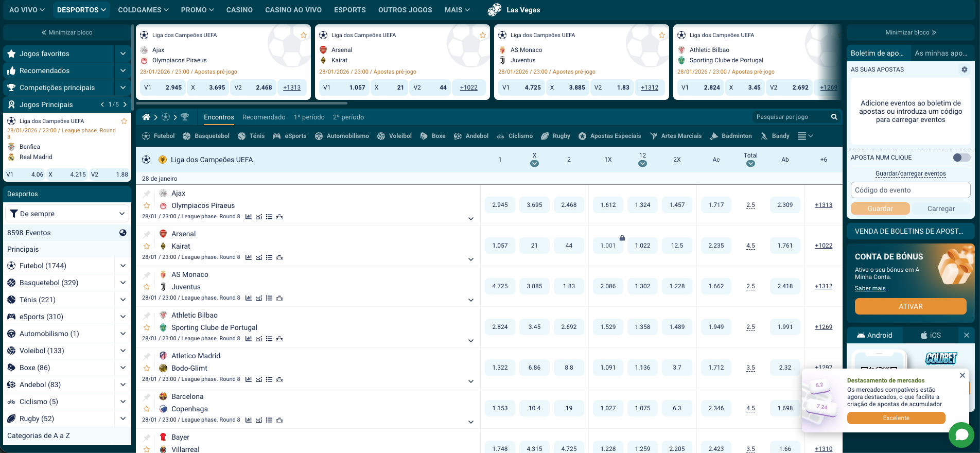This screenshot has height=453, width=980.
Task: Select Boxe in sports icon bar
Action: (x=433, y=136)
